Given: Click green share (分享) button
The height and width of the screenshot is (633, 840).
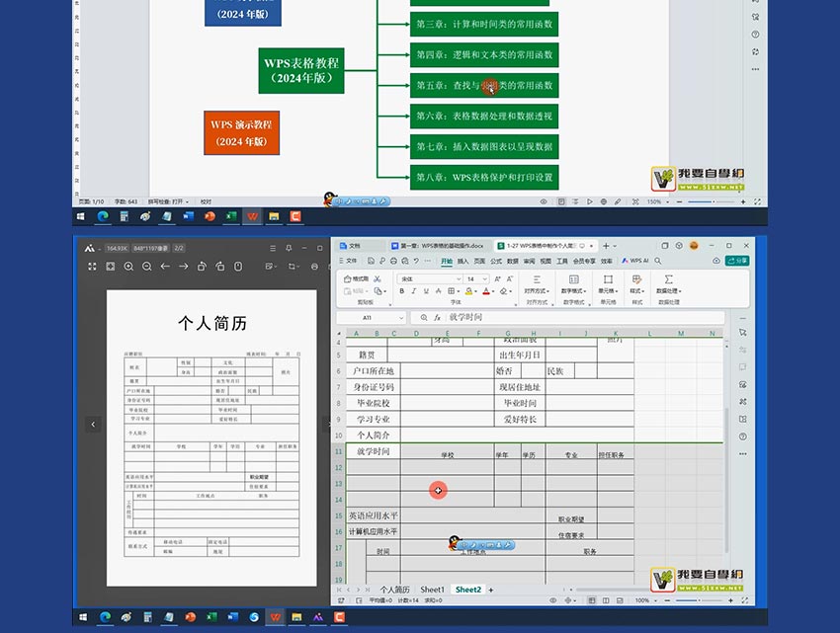Looking at the screenshot, I should [737, 261].
